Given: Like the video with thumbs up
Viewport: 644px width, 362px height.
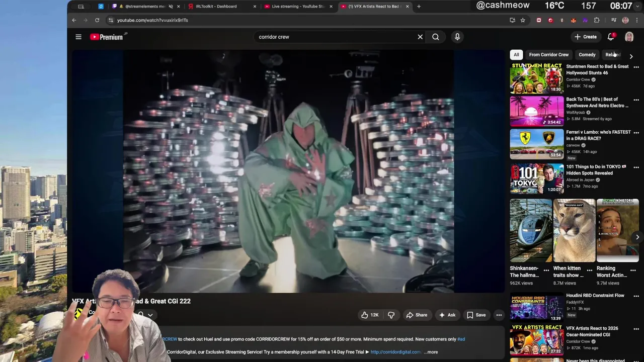Looking at the screenshot, I should tap(369, 315).
